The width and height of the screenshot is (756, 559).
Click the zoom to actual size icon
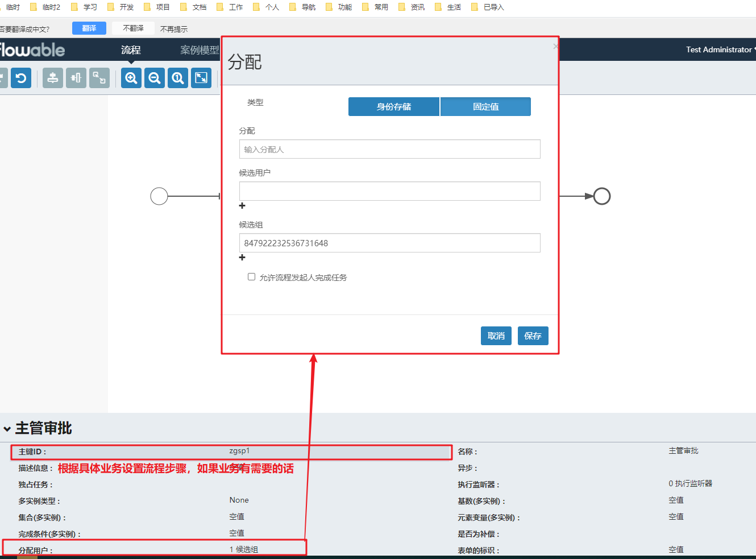pyautogui.click(x=178, y=78)
